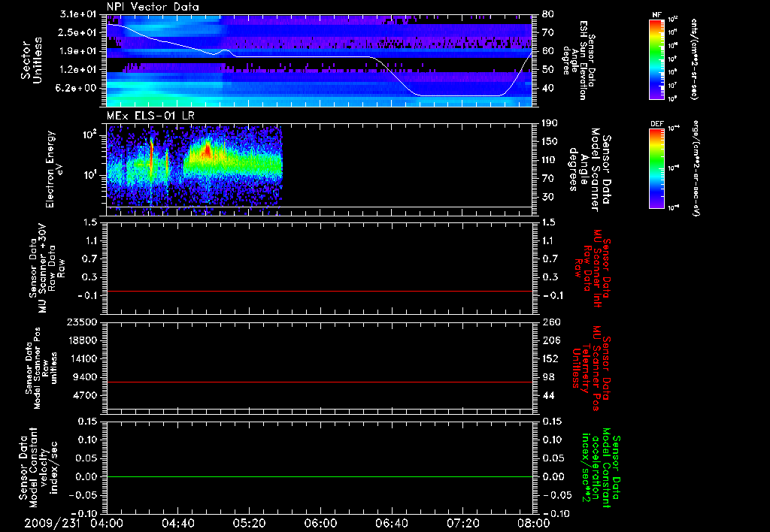Click the "260" telemetry tick value

[x=550, y=322]
